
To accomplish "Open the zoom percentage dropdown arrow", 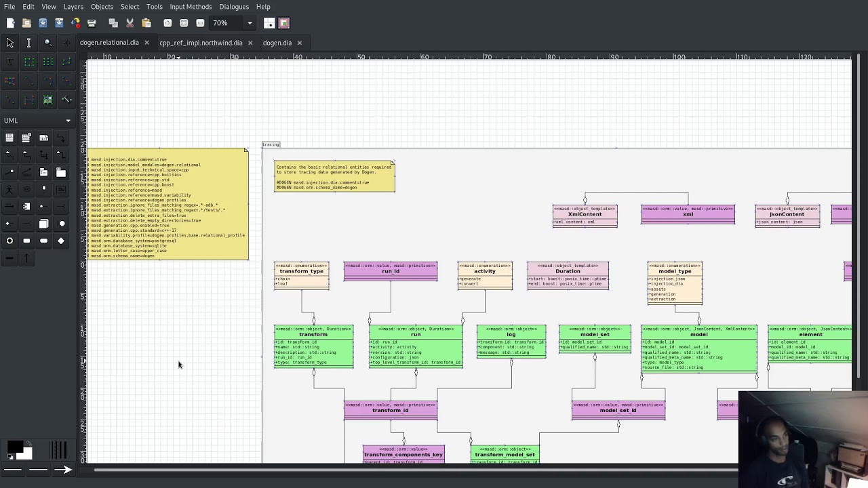I will tap(250, 23).
